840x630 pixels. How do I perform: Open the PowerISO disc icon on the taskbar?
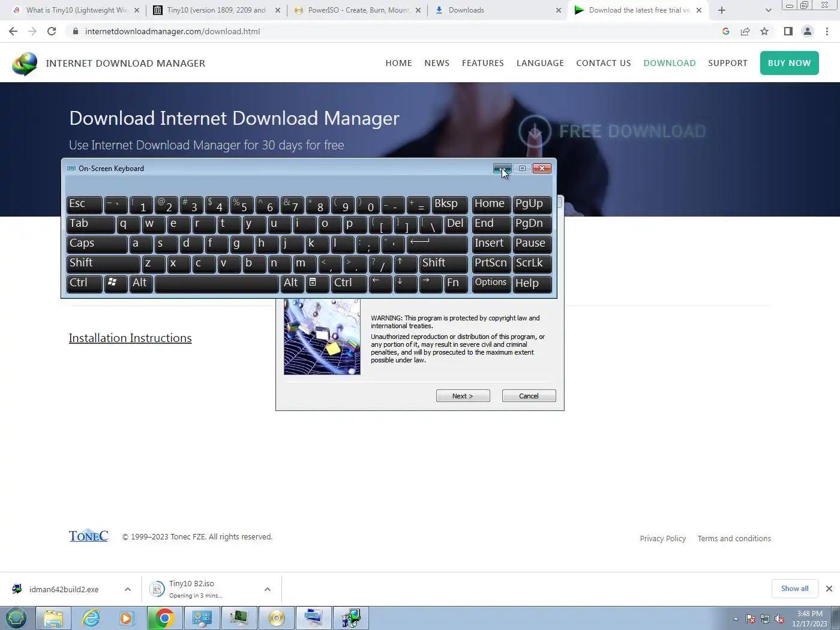[x=276, y=618]
